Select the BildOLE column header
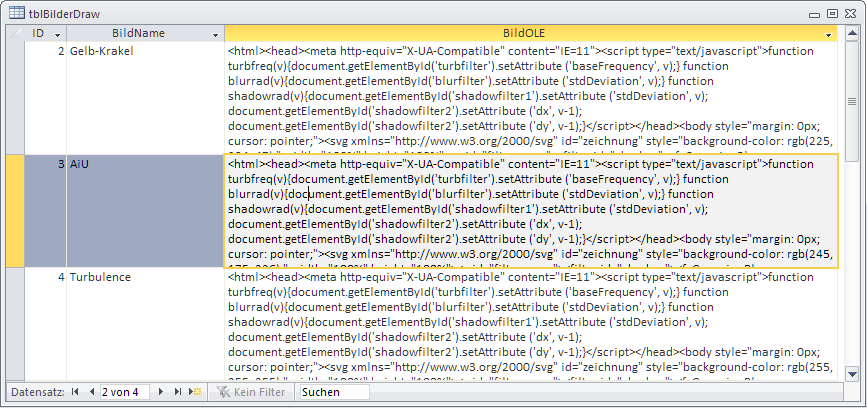This screenshot has height=408, width=867. [530, 34]
